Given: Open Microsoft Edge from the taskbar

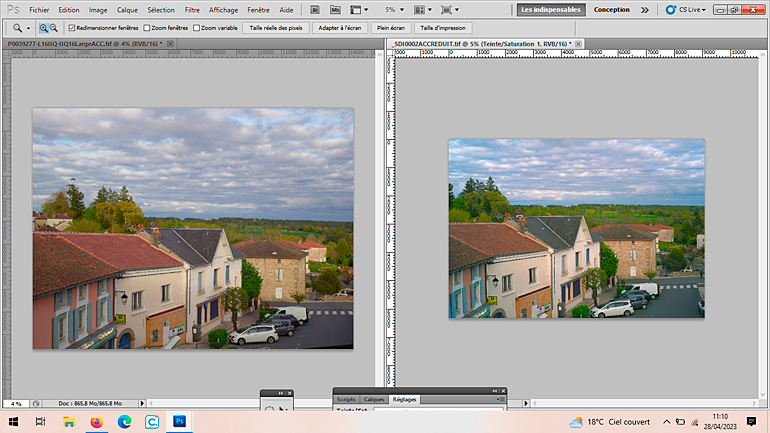Looking at the screenshot, I should point(124,422).
